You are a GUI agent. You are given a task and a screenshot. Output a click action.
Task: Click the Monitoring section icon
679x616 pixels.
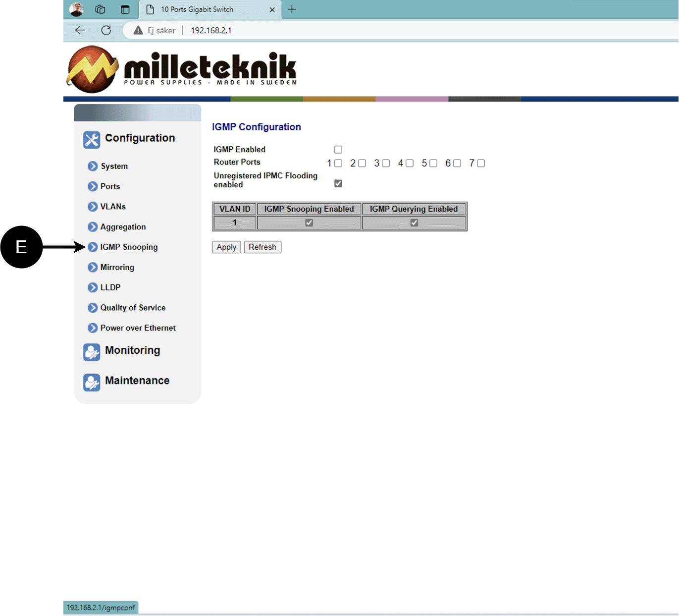92,352
